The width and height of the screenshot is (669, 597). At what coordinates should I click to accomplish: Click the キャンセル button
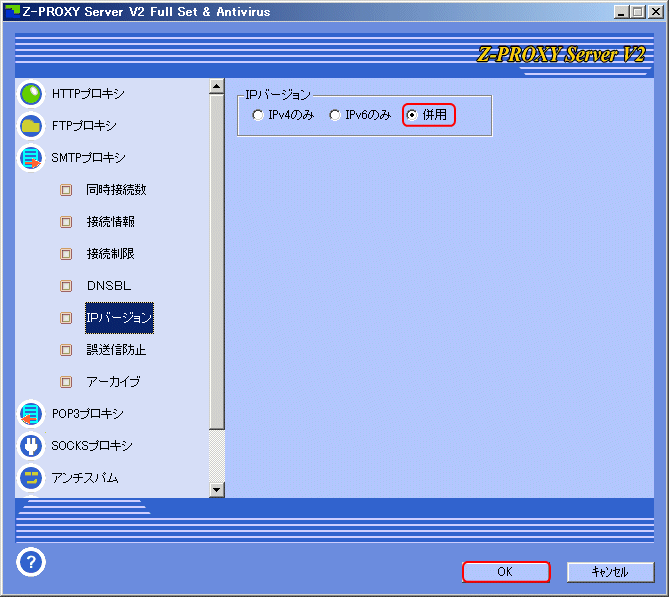tap(610, 572)
